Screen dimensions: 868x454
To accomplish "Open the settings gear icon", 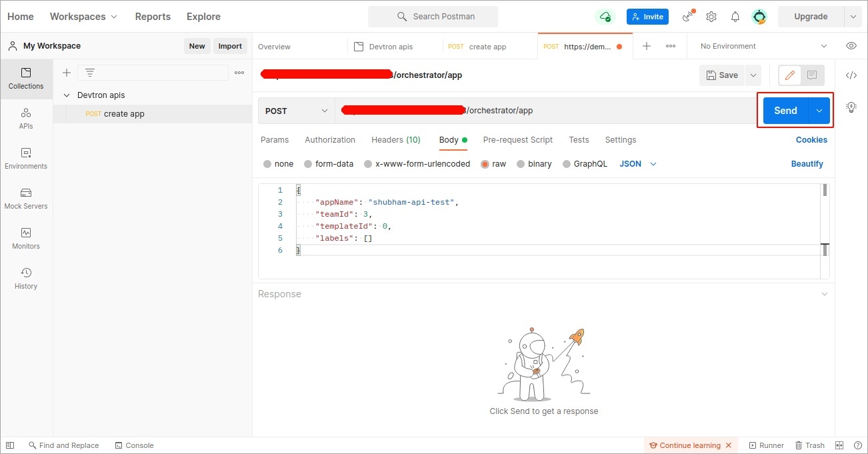I will pos(711,17).
